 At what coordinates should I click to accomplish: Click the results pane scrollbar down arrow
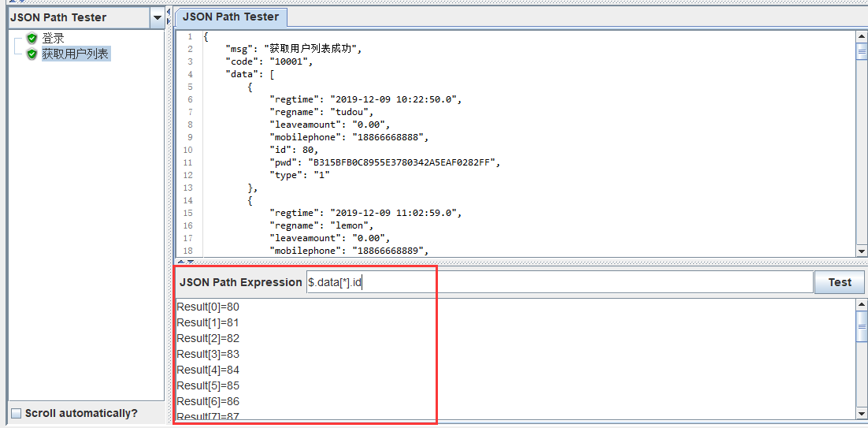click(861, 413)
